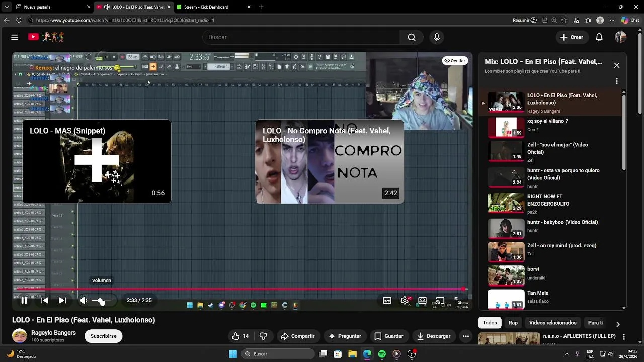This screenshot has width=644, height=362.
Task: Open the player settings gear
Action: pyautogui.click(x=405, y=300)
